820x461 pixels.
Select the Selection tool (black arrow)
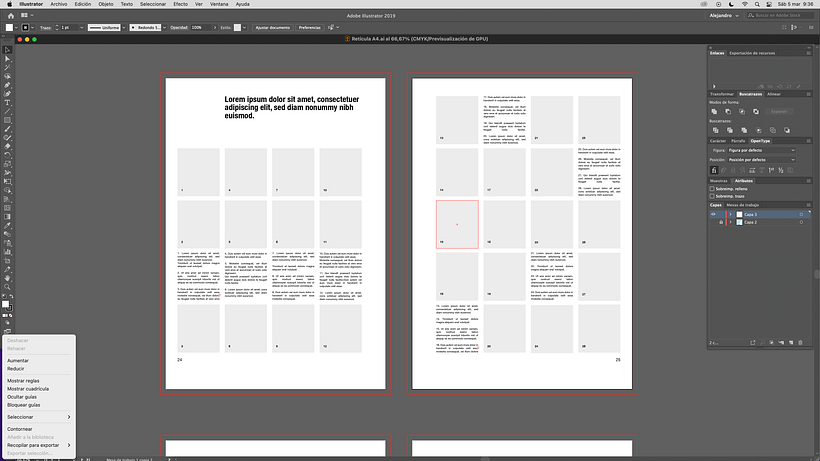coord(7,50)
